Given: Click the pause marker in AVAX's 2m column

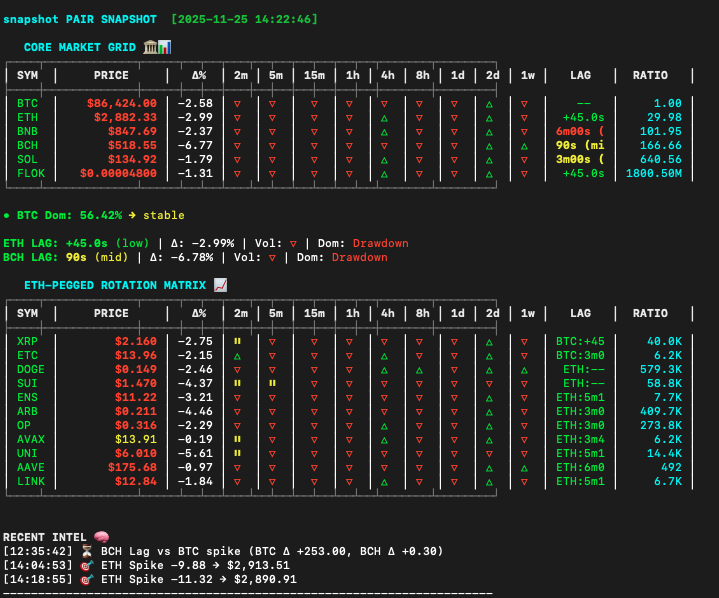Looking at the screenshot, I should tap(238, 439).
